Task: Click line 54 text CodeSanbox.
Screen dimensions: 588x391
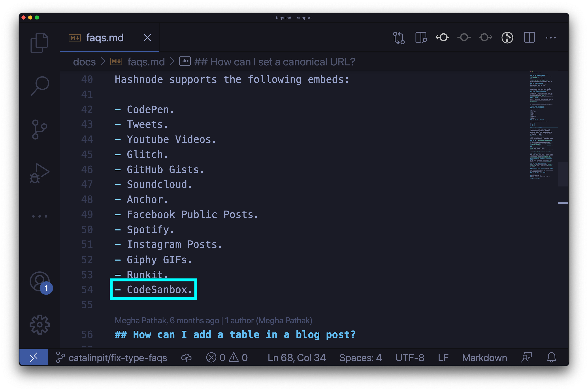Action: click(x=159, y=290)
